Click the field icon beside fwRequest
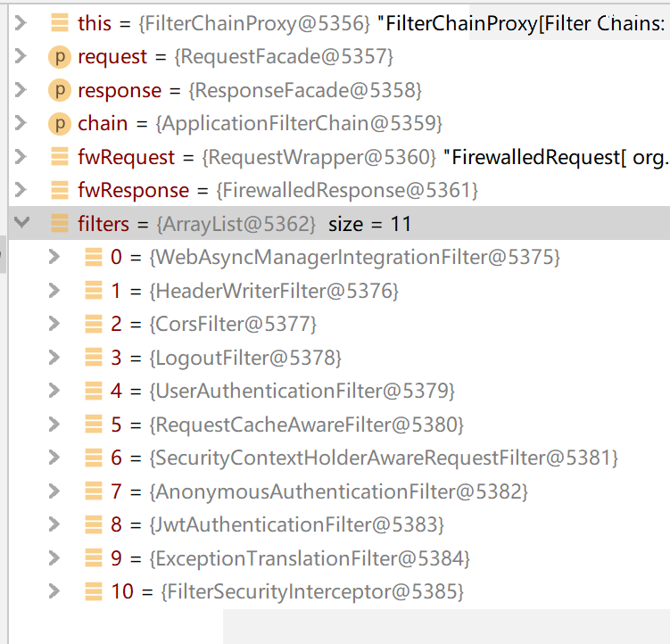The height and width of the screenshot is (644, 670). [x=59, y=157]
